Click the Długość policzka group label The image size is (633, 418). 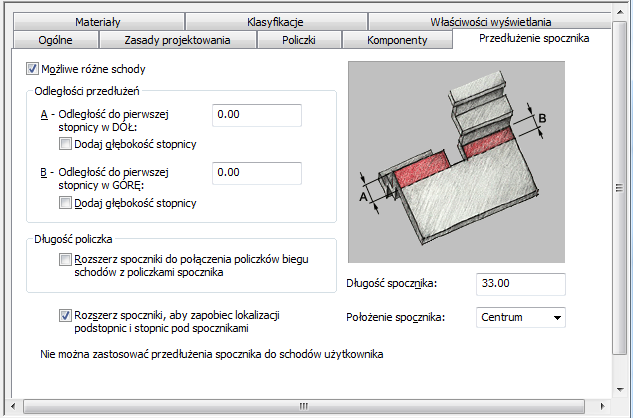click(x=73, y=239)
